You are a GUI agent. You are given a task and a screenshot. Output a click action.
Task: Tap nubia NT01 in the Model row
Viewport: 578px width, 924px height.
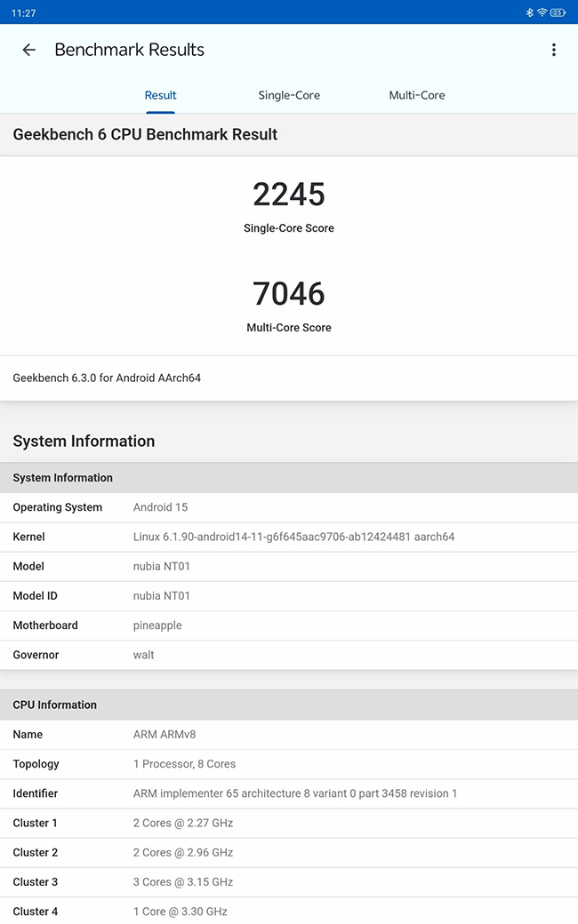point(162,566)
